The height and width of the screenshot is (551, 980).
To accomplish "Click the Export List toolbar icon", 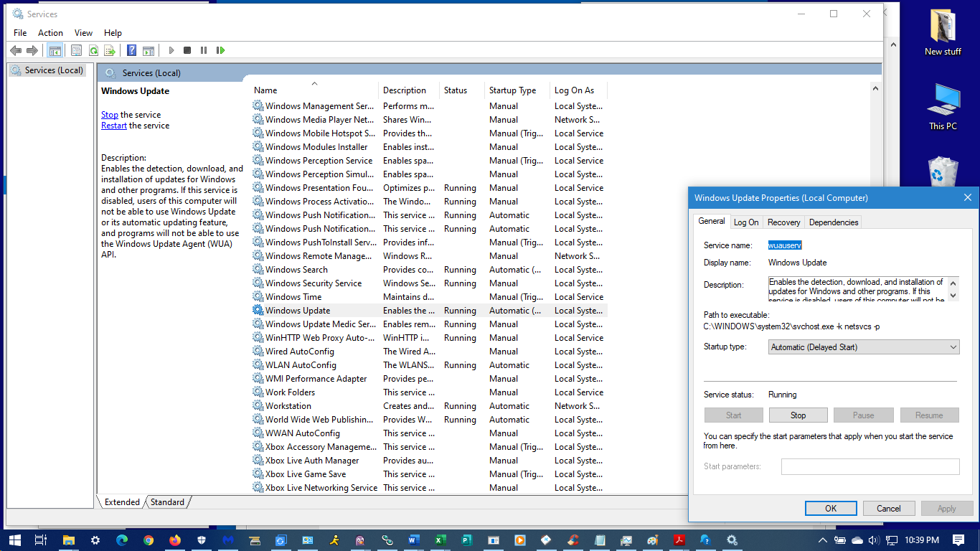I will point(110,50).
